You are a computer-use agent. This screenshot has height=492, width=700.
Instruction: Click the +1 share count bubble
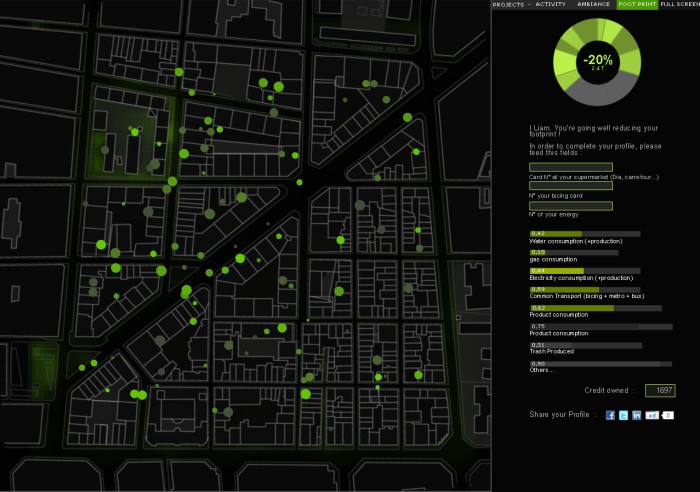668,415
